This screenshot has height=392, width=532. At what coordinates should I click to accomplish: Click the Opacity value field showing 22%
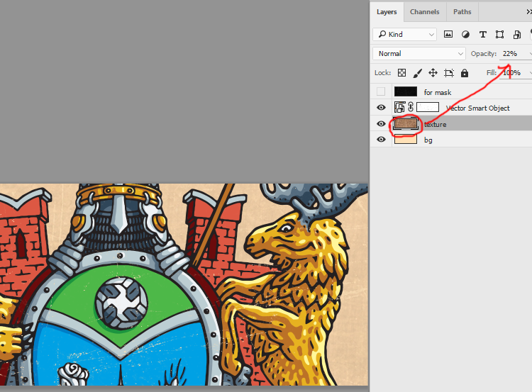pyautogui.click(x=510, y=54)
